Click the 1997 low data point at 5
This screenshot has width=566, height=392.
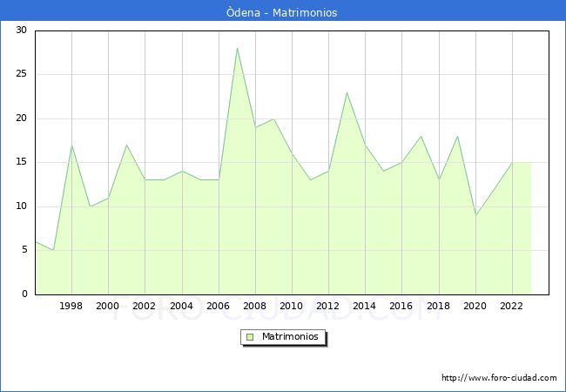coord(53,250)
